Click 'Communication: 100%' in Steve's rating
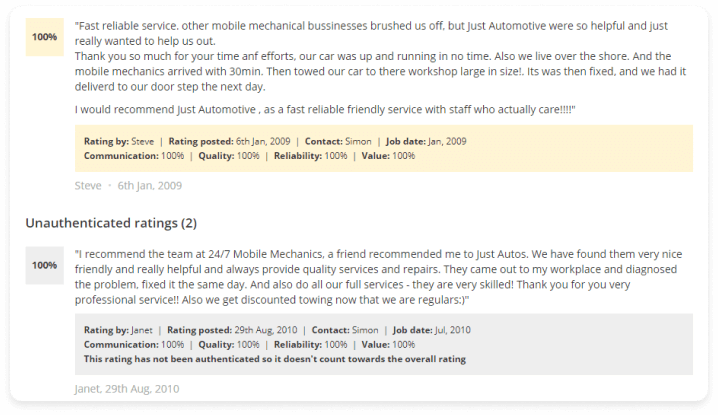The height and width of the screenshot is (415, 718). click(x=134, y=156)
